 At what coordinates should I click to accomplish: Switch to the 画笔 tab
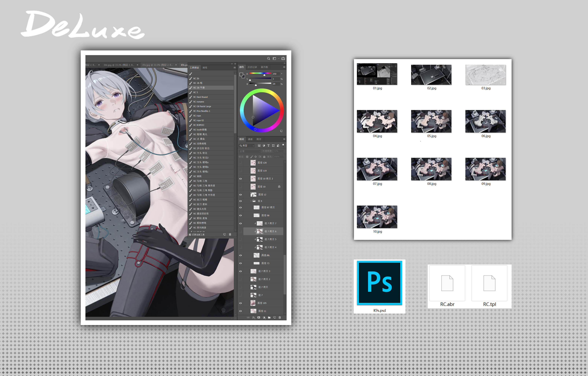[x=205, y=68]
